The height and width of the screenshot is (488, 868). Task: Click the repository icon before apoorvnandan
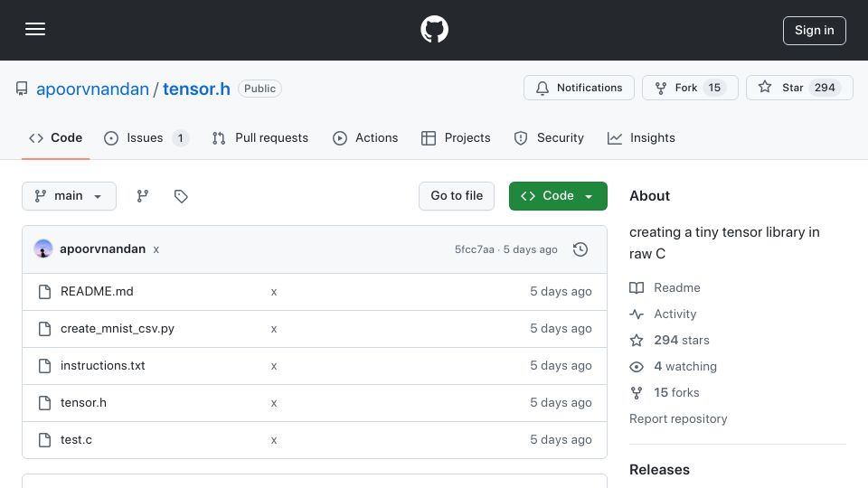[x=22, y=89]
